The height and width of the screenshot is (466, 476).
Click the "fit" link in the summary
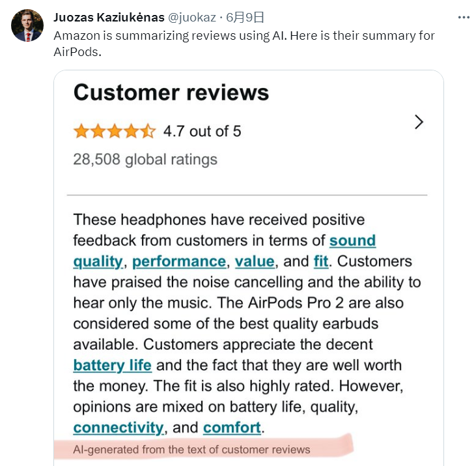coord(321,261)
